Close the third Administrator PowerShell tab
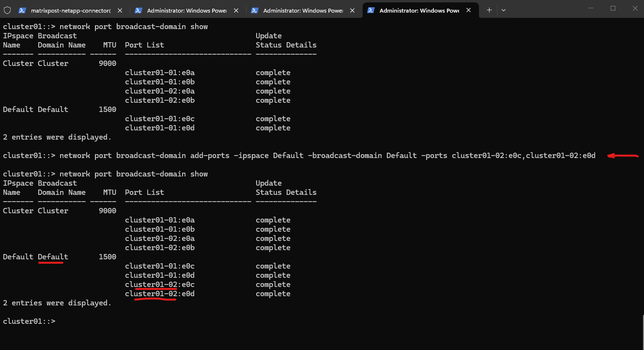Image resolution: width=644 pixels, height=350 pixels. click(353, 10)
